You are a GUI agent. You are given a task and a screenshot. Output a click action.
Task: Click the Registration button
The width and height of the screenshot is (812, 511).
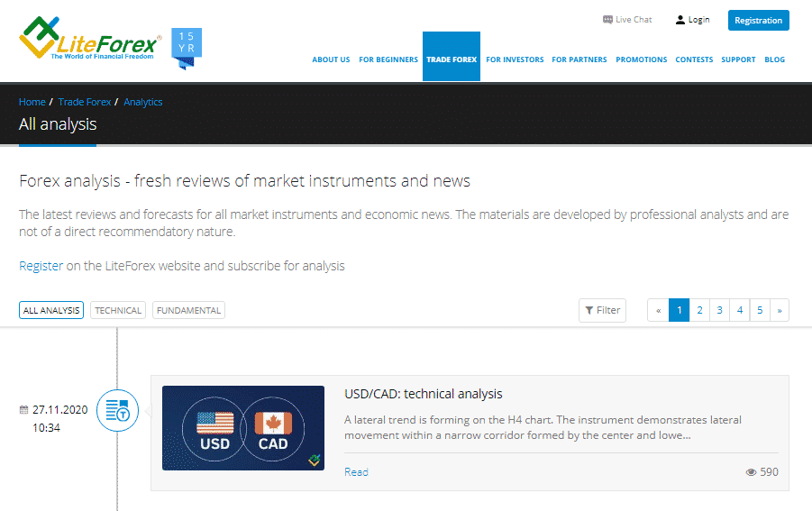(758, 20)
